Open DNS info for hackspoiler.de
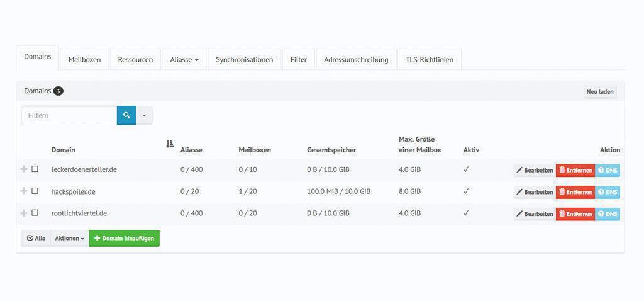The image size is (644, 301). point(608,192)
